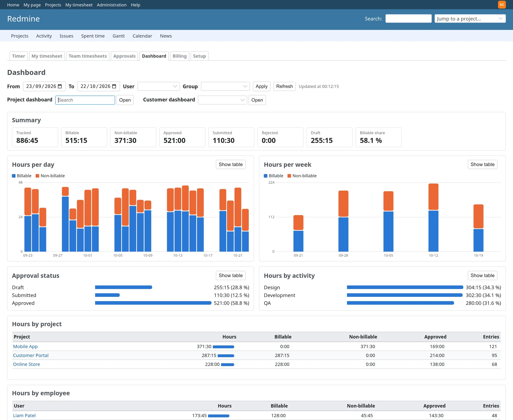This screenshot has height=420, width=513.
Task: Open Issues in the main menu
Action: [66, 36]
